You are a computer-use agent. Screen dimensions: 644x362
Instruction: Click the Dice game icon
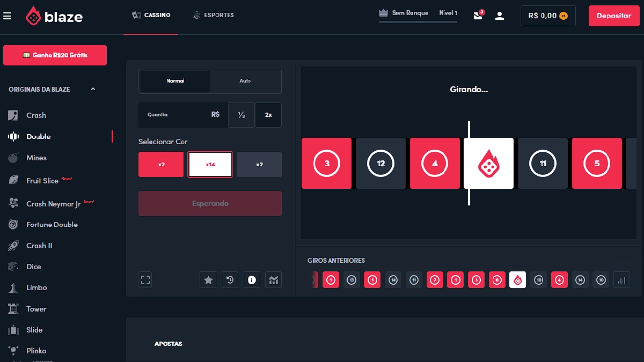pyautogui.click(x=13, y=267)
